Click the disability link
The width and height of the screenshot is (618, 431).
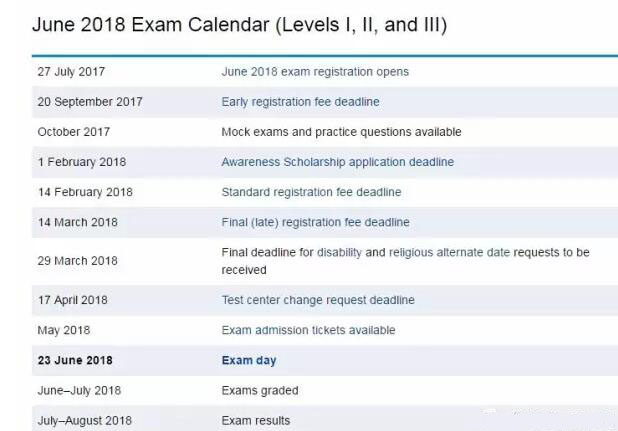point(339,253)
